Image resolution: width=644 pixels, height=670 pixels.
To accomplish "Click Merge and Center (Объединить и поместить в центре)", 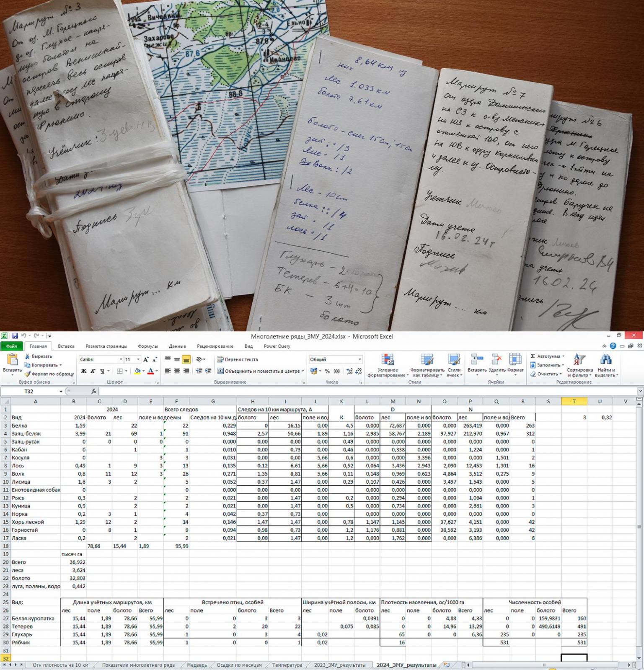I will pyautogui.click(x=260, y=371).
